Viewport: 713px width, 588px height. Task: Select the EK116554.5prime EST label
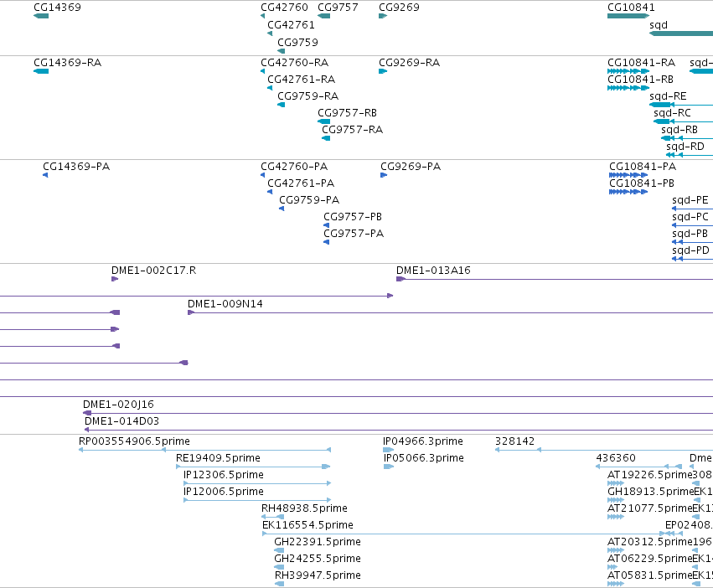tap(307, 525)
